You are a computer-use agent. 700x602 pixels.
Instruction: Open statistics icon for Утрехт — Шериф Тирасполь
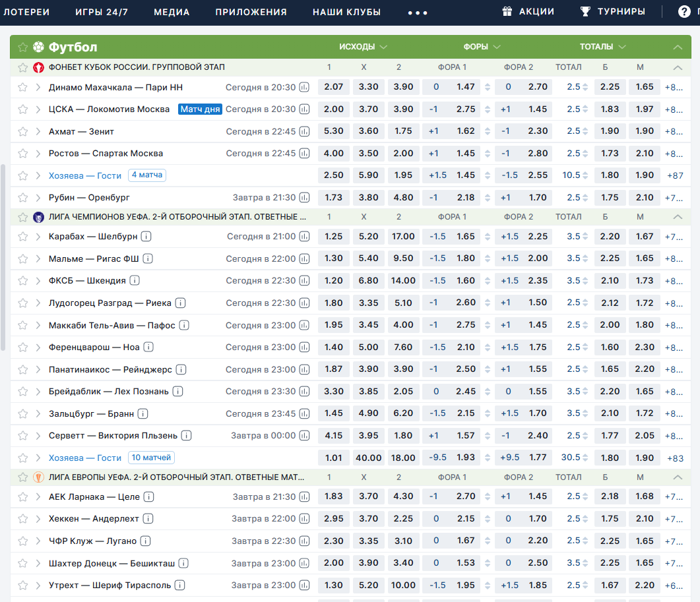pos(304,585)
